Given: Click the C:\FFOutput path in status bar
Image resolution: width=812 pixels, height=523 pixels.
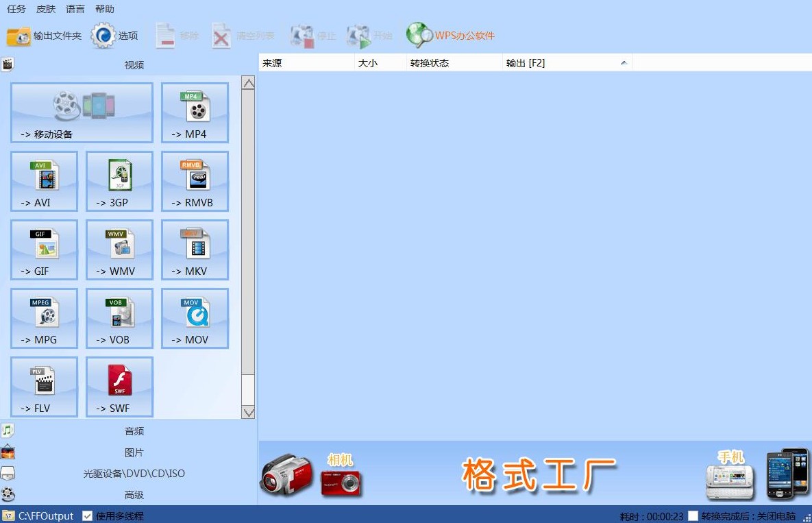Looking at the screenshot, I should pyautogui.click(x=46, y=515).
